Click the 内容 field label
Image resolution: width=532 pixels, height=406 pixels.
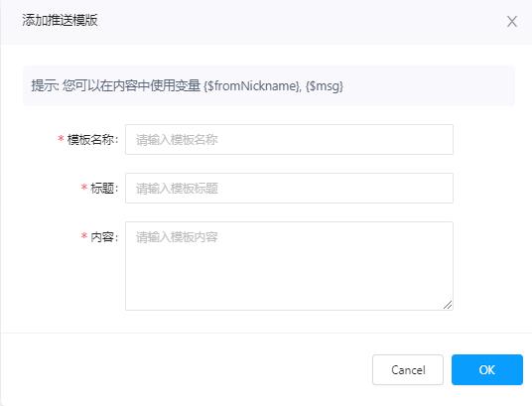pos(104,236)
